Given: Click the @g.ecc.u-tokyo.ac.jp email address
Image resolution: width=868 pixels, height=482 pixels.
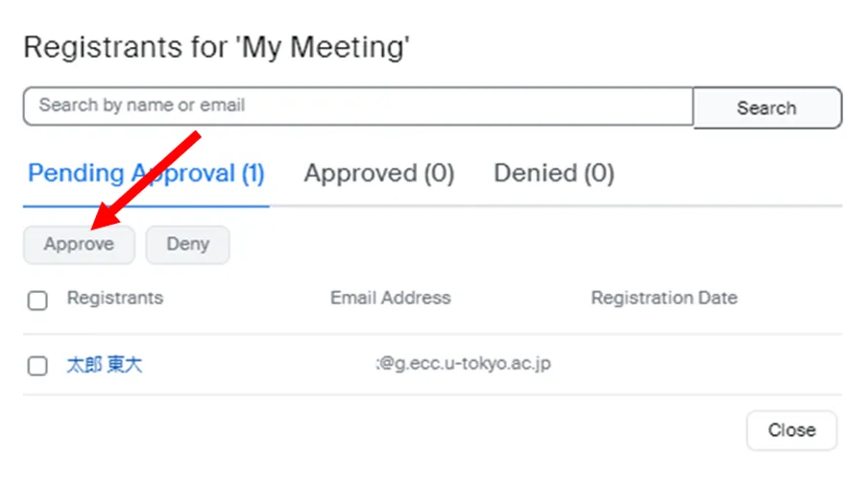Looking at the screenshot, I should tap(464, 365).
